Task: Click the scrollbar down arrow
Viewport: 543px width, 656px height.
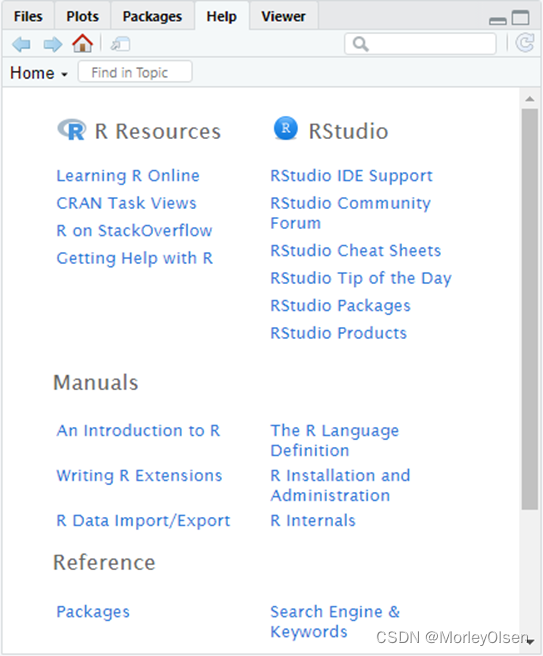Action: pyautogui.click(x=530, y=642)
